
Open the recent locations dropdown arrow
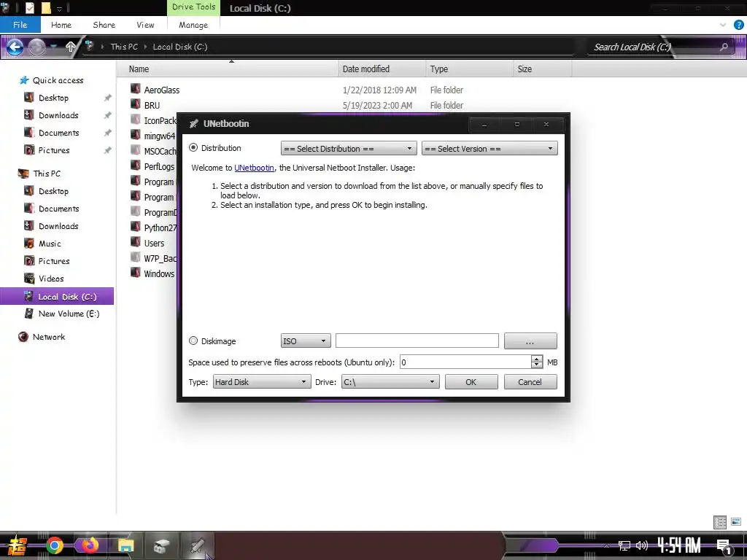click(54, 47)
